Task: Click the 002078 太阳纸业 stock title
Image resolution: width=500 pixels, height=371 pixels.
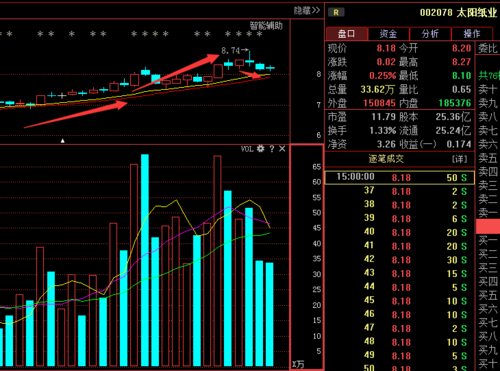Action: [x=458, y=13]
